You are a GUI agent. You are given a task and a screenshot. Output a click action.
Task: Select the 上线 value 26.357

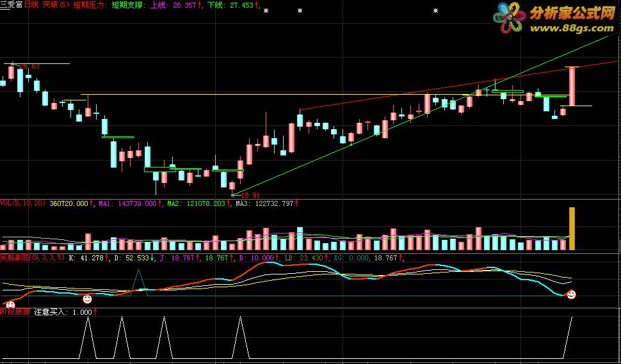pyautogui.click(x=184, y=4)
